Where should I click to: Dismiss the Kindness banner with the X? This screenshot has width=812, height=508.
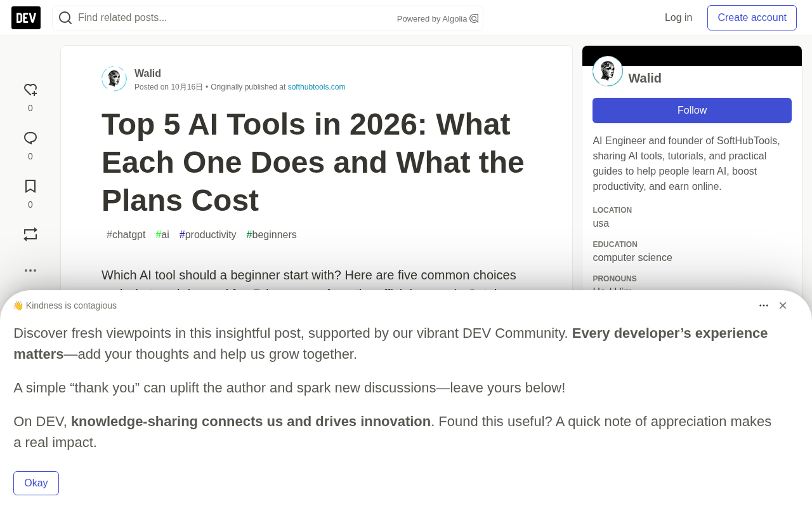pos(783,305)
